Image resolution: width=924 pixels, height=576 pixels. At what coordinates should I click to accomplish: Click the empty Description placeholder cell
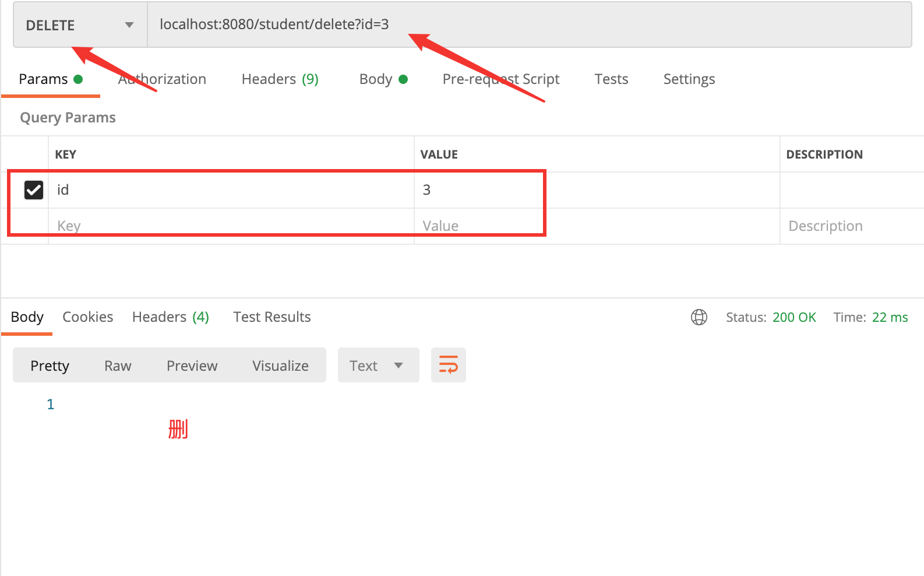[x=851, y=226]
